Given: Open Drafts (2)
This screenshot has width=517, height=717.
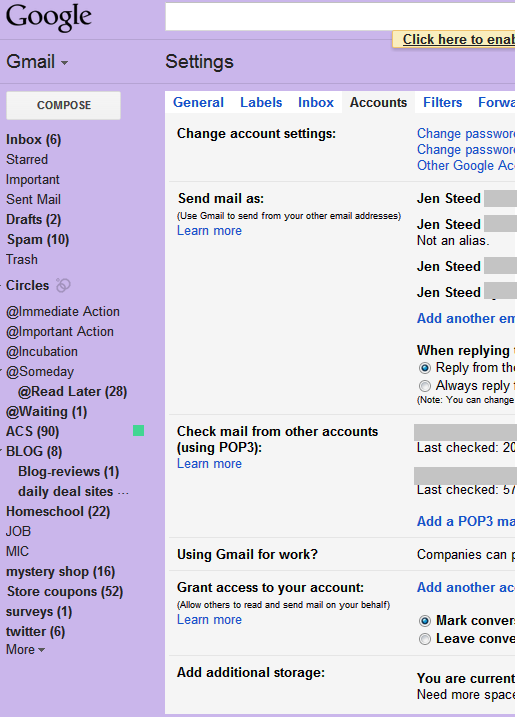Looking at the screenshot, I should click(33, 219).
